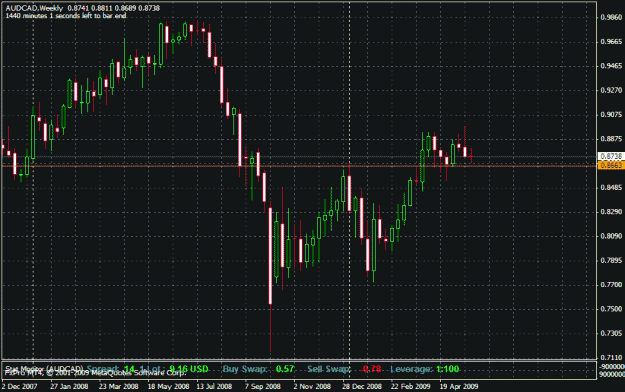625x392 pixels.
Task: Click the Leverage value 1:100
Action: pos(448,369)
